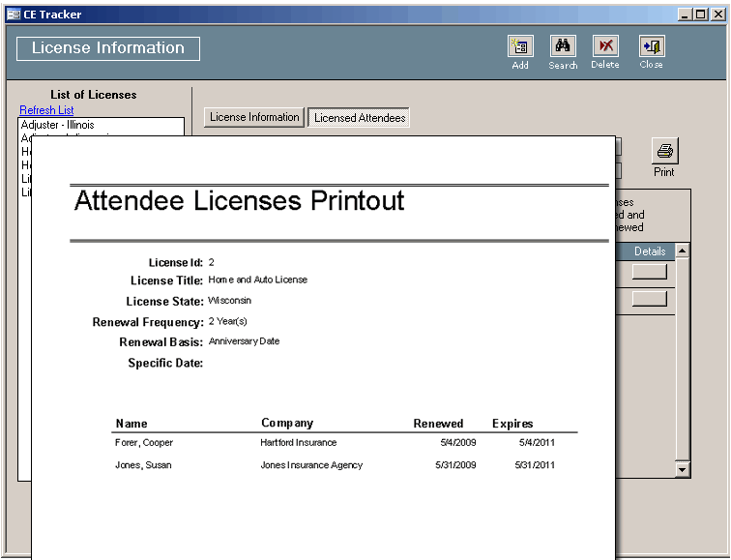Select Adjuster - Illinois in the license list
The height and width of the screenshot is (560, 731).
coord(101,125)
